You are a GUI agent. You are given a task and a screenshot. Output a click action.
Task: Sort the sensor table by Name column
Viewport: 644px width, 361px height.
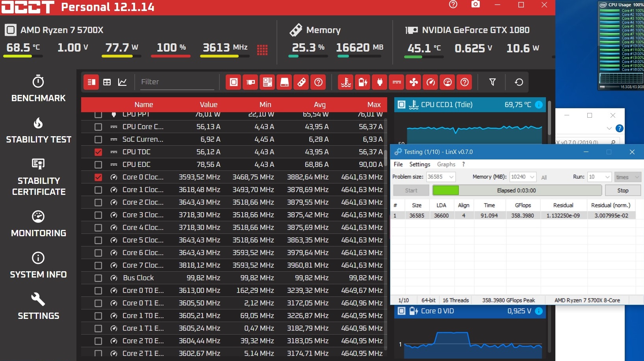point(144,105)
